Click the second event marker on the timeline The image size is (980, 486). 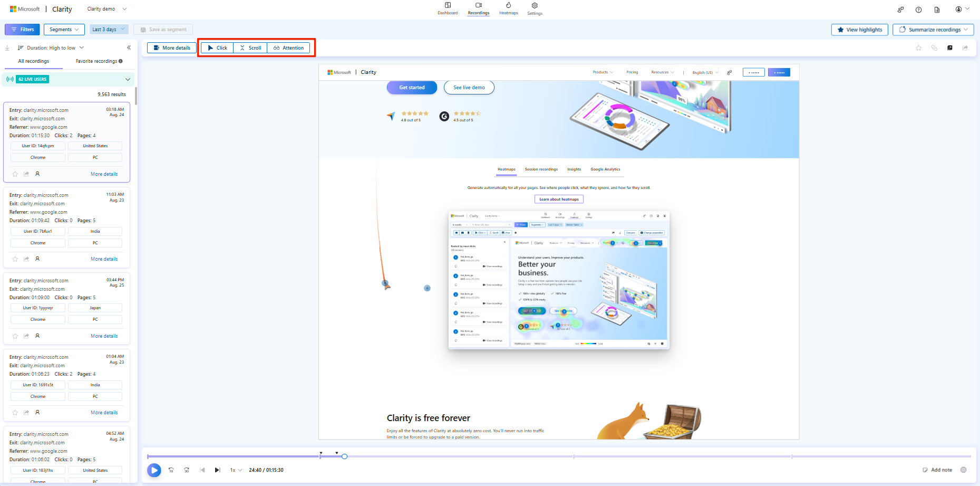(337, 453)
